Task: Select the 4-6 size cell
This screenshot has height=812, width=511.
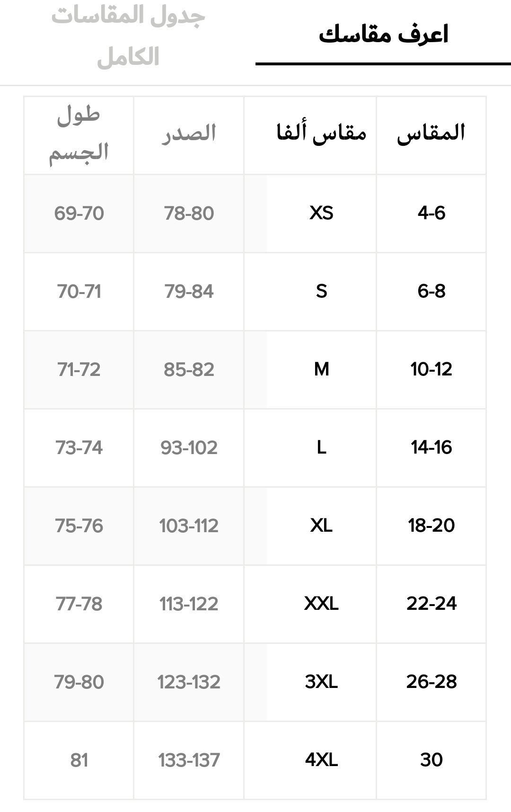Action: pyautogui.click(x=431, y=213)
